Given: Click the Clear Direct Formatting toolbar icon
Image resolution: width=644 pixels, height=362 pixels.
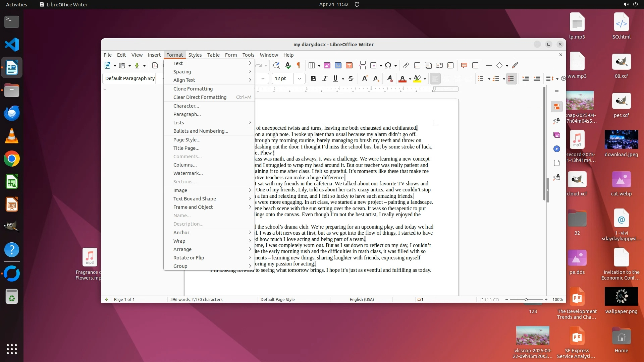Looking at the screenshot, I should [x=389, y=78].
